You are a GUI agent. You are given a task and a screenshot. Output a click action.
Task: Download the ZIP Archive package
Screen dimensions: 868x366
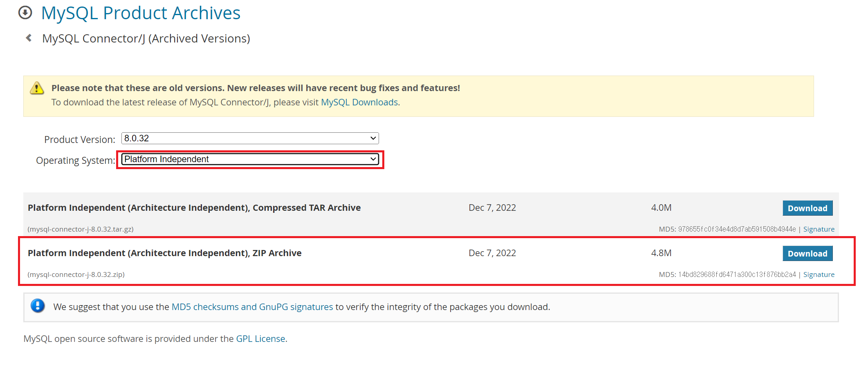[x=807, y=254]
